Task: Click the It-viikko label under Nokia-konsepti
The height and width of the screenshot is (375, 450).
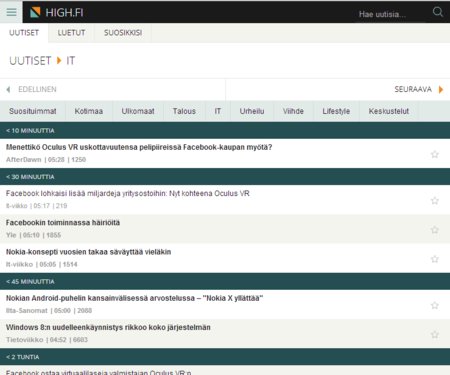Action: pyautogui.click(x=19, y=264)
